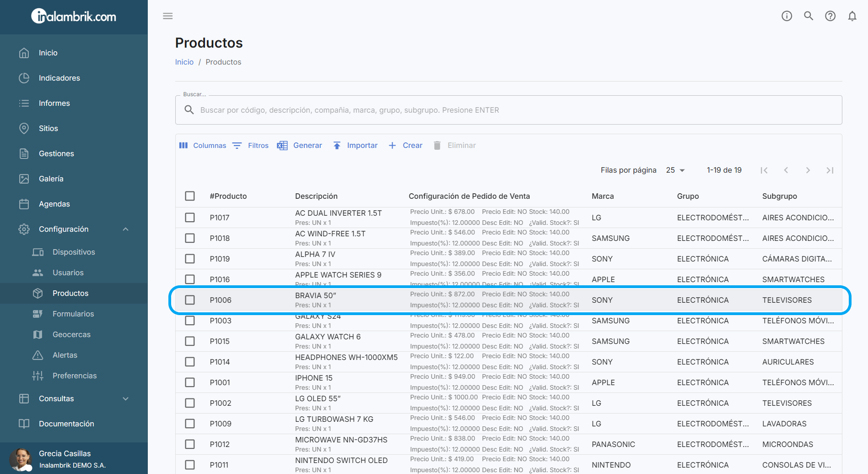Check the box for product P1009
Viewport: 868px width, 474px height.
(x=190, y=424)
